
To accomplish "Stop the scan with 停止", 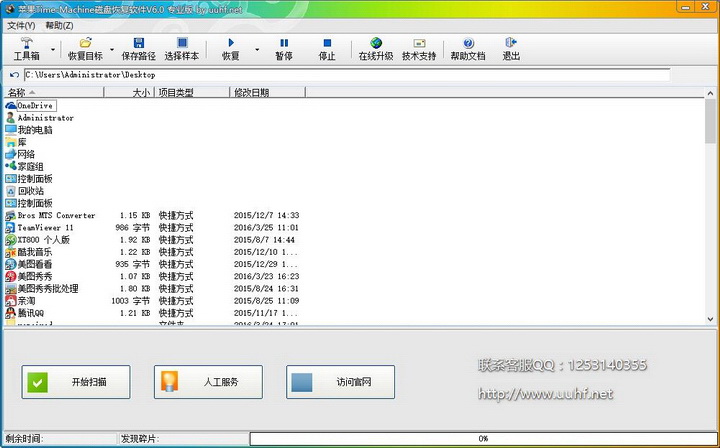I will (x=327, y=49).
